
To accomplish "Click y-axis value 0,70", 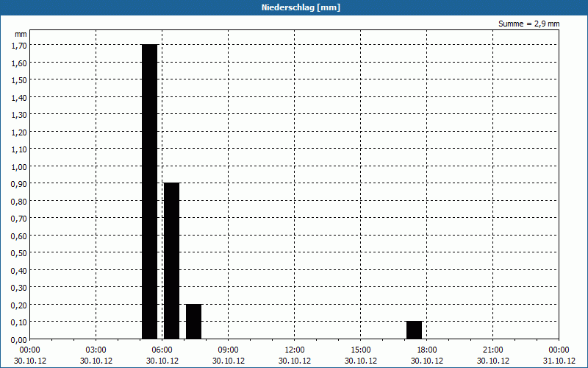I will [x=19, y=219].
